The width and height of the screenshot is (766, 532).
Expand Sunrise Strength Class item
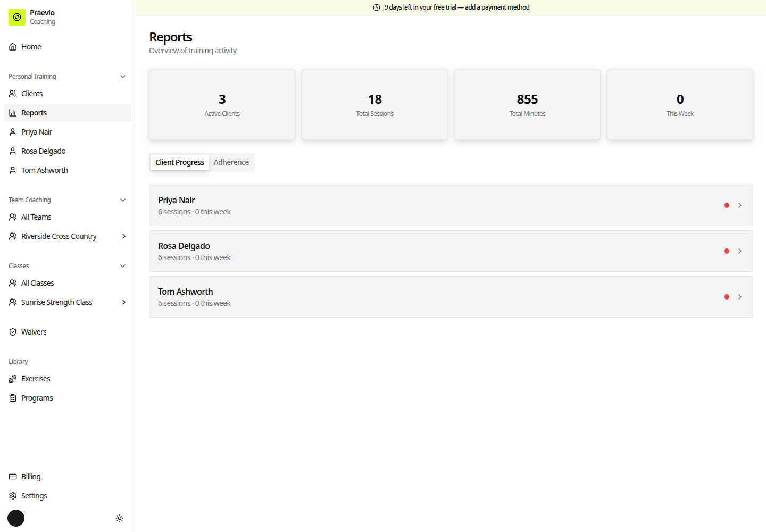(x=124, y=302)
